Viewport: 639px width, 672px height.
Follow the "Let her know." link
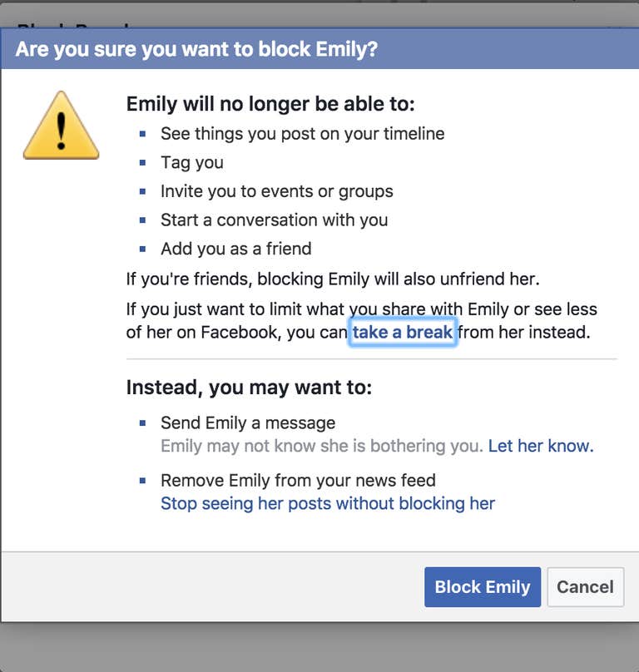tap(541, 446)
